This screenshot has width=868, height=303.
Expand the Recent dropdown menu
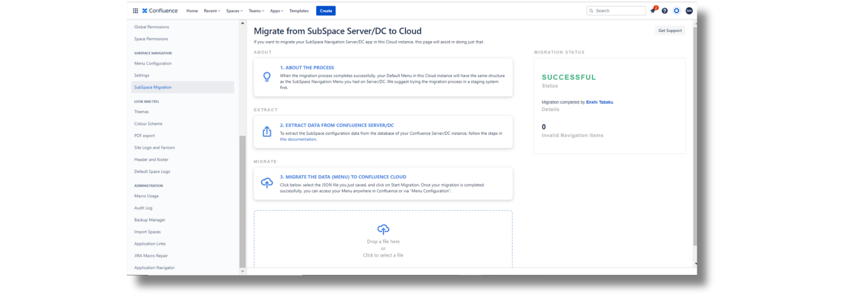tap(212, 11)
